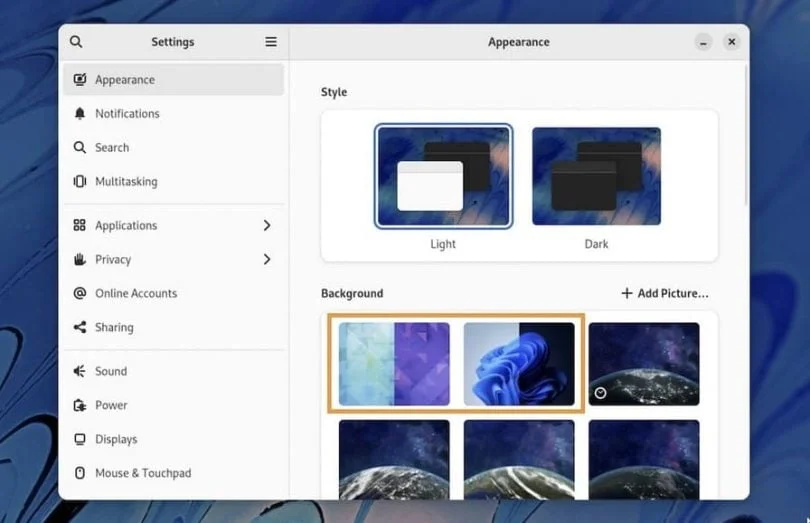Image resolution: width=810 pixels, height=523 pixels.
Task: Minimize the Settings window
Action: pyautogui.click(x=703, y=42)
